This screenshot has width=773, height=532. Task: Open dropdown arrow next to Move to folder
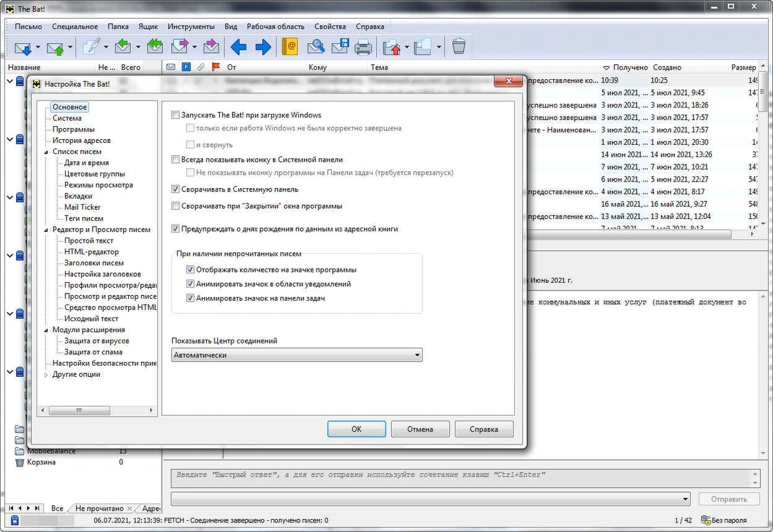pyautogui.click(x=406, y=47)
